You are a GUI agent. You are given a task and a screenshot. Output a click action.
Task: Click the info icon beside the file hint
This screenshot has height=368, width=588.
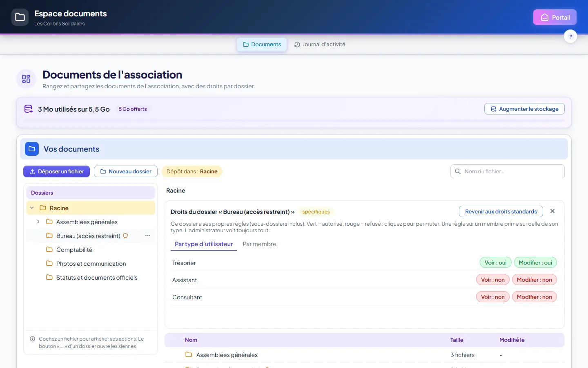[33, 339]
